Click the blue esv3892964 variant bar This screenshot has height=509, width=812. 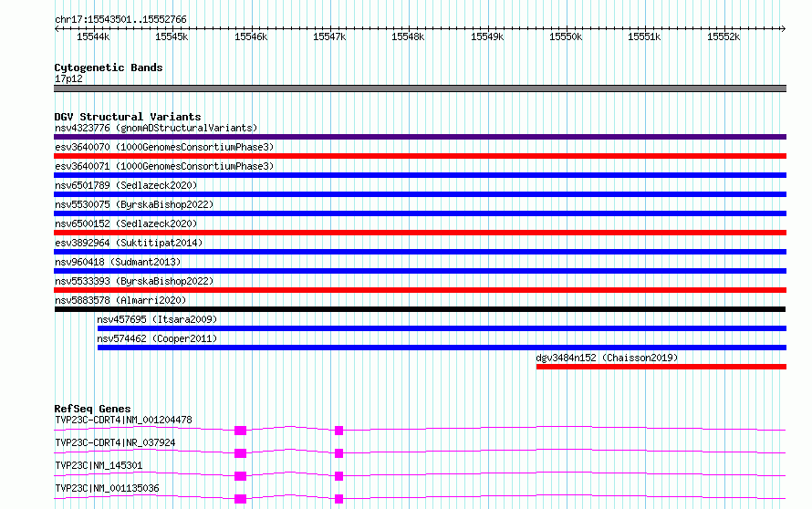(x=420, y=252)
